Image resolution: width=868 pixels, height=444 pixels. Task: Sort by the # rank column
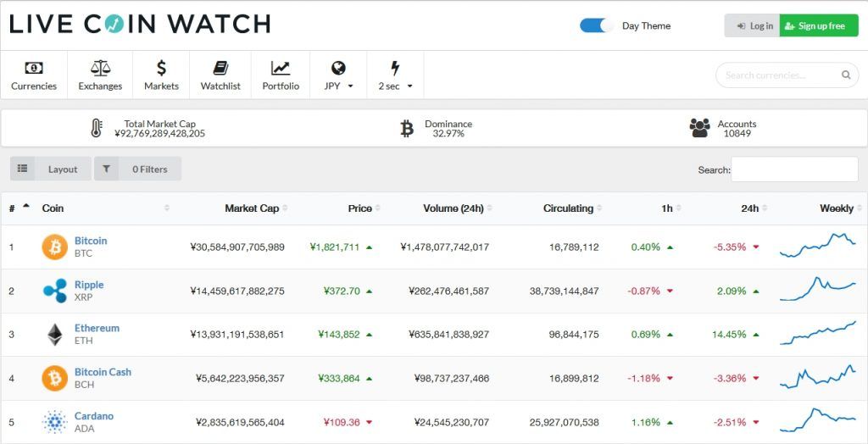[19, 208]
